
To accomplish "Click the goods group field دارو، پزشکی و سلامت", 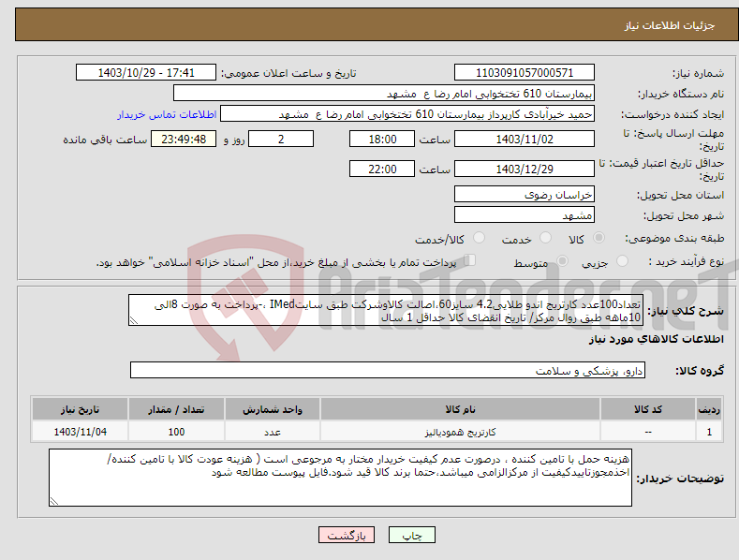I will [388, 371].
